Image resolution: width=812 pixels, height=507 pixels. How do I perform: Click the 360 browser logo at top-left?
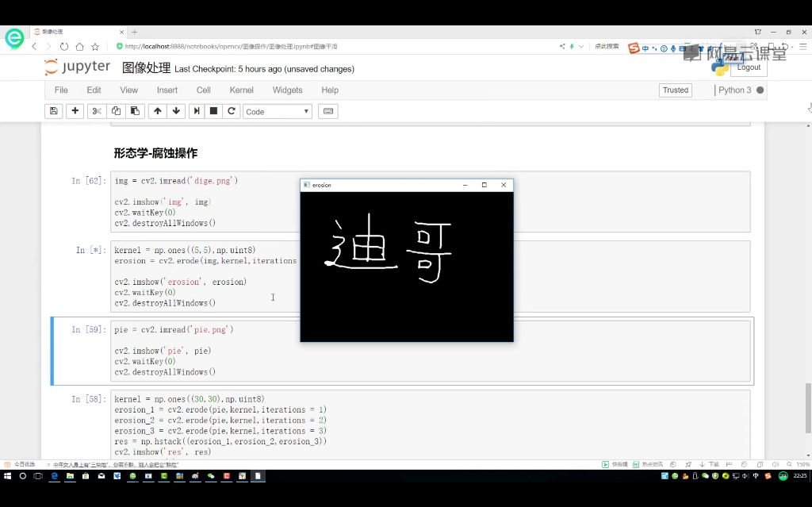(14, 38)
